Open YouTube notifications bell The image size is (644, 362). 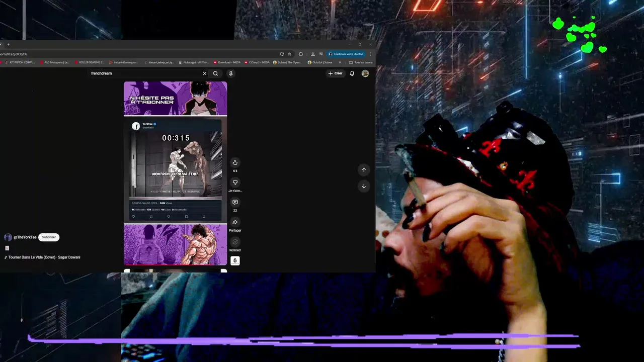(352, 73)
